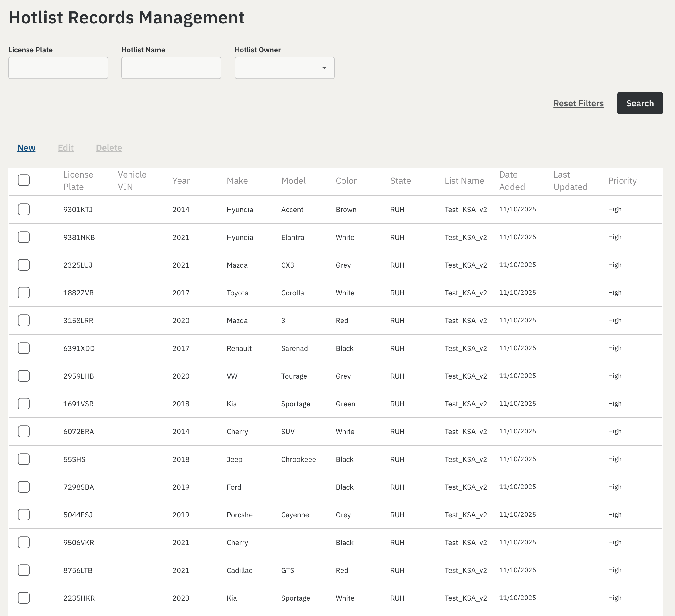The width and height of the screenshot is (675, 616).
Task: Click the Priority column header
Action: 622,181
